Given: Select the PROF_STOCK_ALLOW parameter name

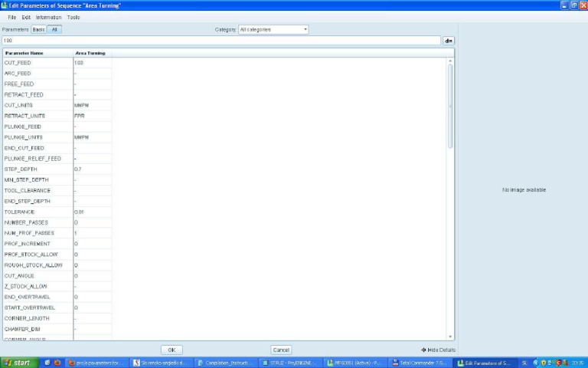Looking at the screenshot, I should (x=31, y=255).
